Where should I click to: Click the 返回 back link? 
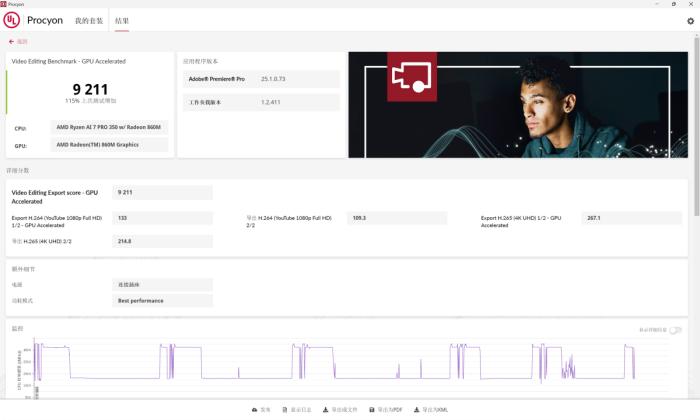point(22,42)
